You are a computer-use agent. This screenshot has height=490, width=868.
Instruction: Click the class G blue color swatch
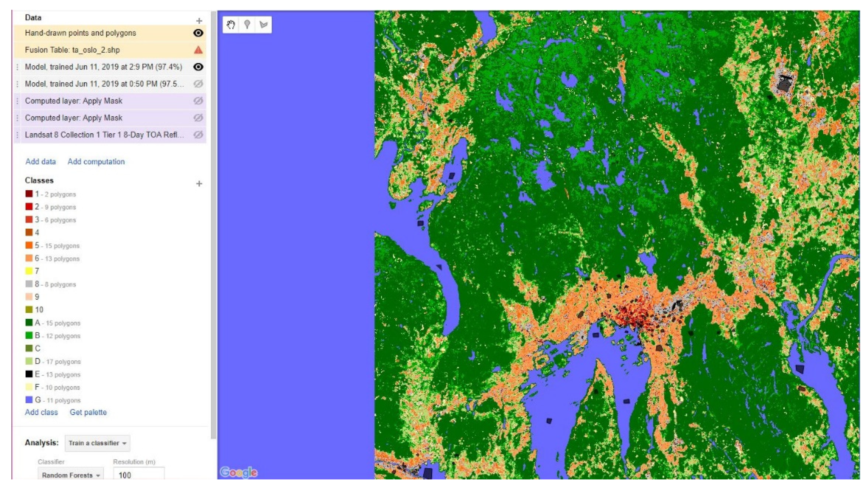click(29, 400)
